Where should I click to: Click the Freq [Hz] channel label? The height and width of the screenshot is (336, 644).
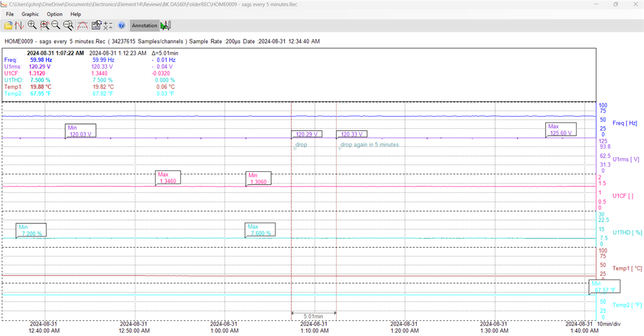(x=624, y=123)
